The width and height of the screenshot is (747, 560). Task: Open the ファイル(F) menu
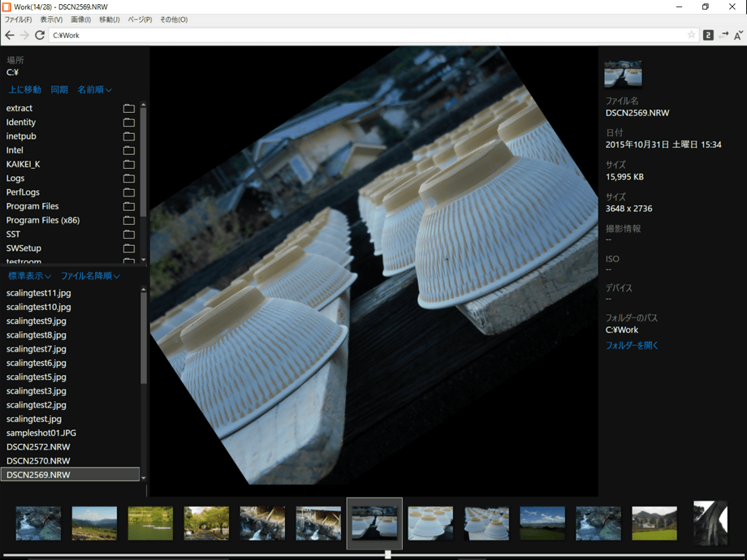pos(18,19)
